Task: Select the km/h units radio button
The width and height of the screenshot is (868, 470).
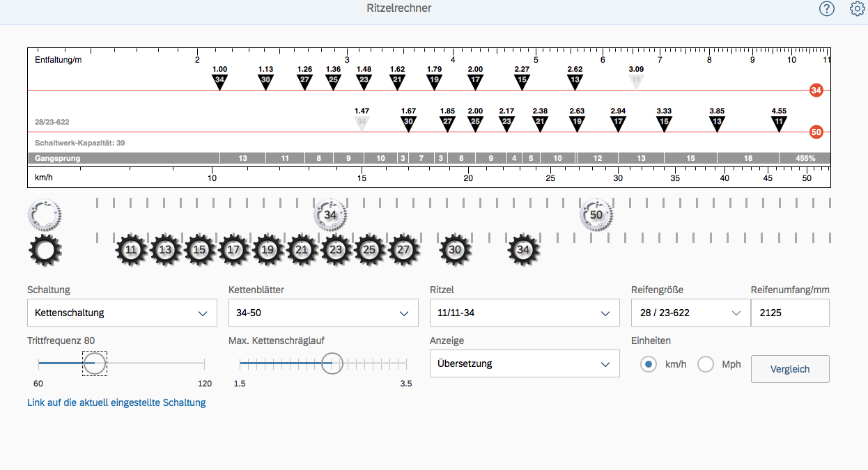Action: 649,364
